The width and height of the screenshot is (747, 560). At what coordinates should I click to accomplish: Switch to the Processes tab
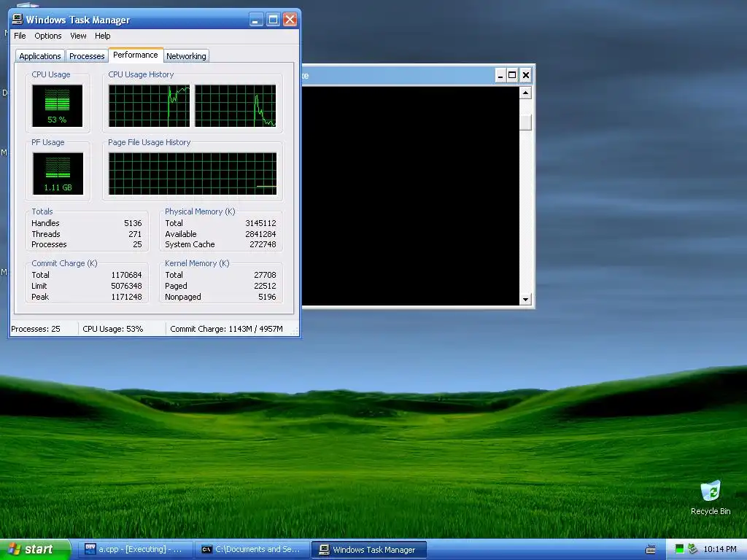click(x=87, y=56)
